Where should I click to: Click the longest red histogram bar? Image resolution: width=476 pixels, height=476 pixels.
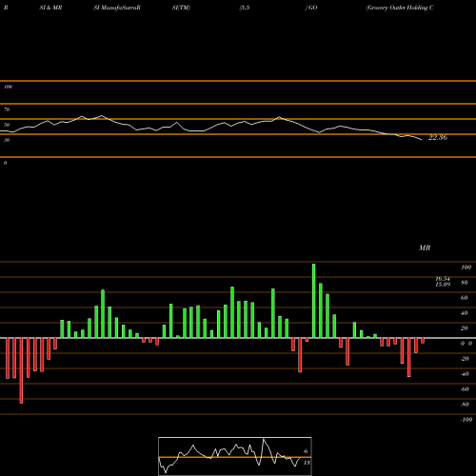21,370
